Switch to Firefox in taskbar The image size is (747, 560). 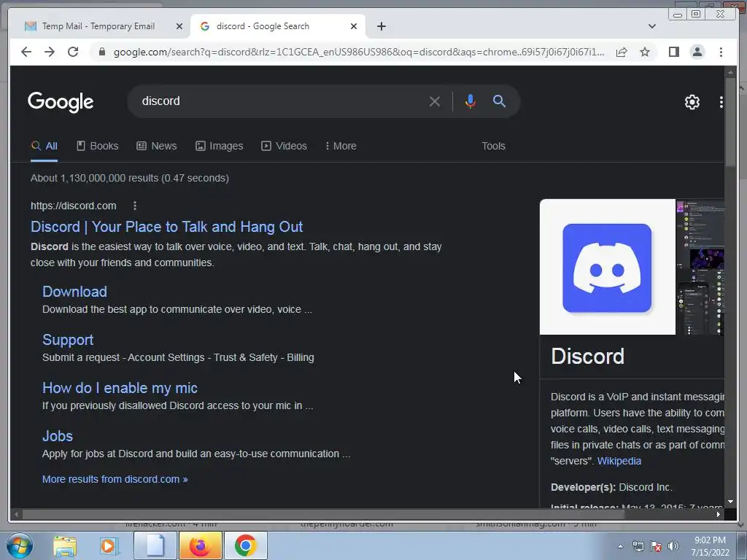200,545
